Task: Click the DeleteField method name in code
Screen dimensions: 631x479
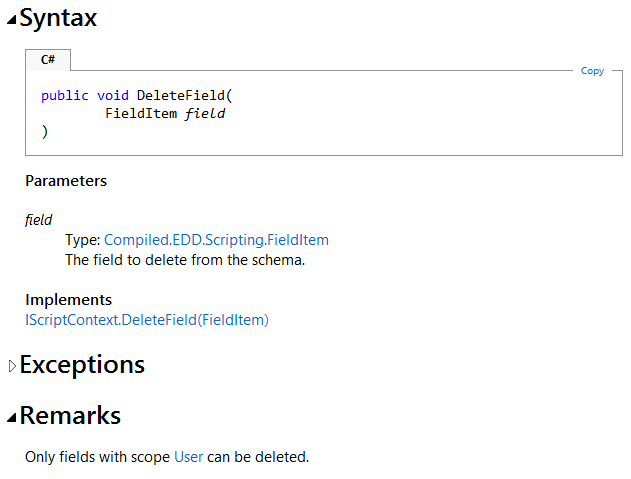Action: [181, 96]
